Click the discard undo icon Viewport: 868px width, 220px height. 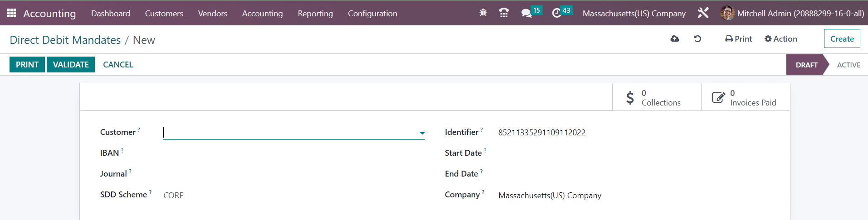pos(697,39)
